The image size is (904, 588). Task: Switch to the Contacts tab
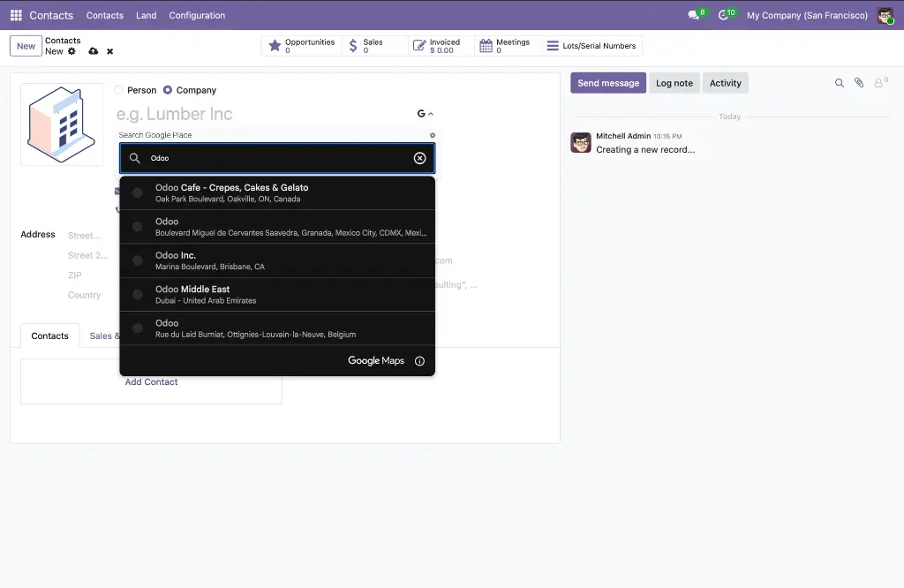(x=49, y=336)
